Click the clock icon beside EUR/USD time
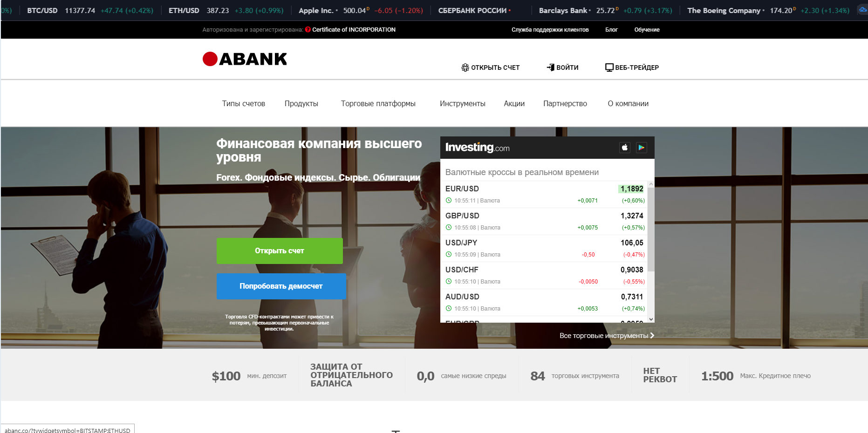The image size is (868, 433). click(x=449, y=201)
